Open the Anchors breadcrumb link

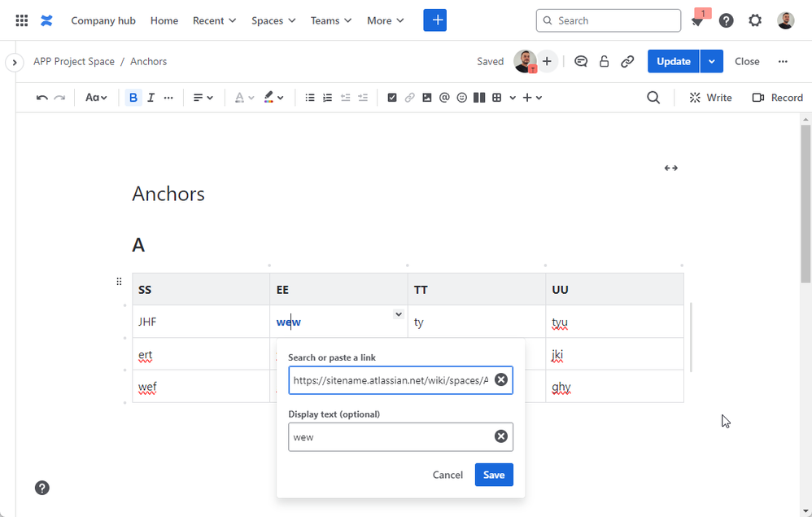[x=149, y=61]
